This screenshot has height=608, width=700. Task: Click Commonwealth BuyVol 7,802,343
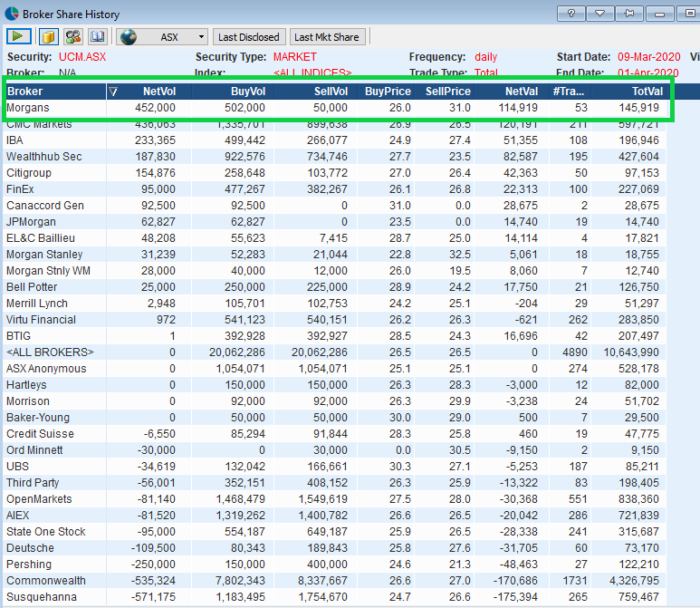pos(240,580)
